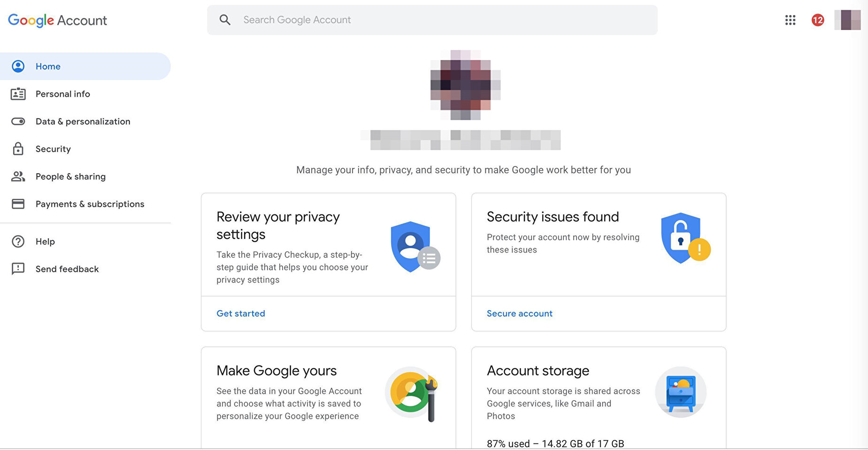The image size is (868, 450).
Task: Open Payments & subscriptions
Action: pos(90,204)
